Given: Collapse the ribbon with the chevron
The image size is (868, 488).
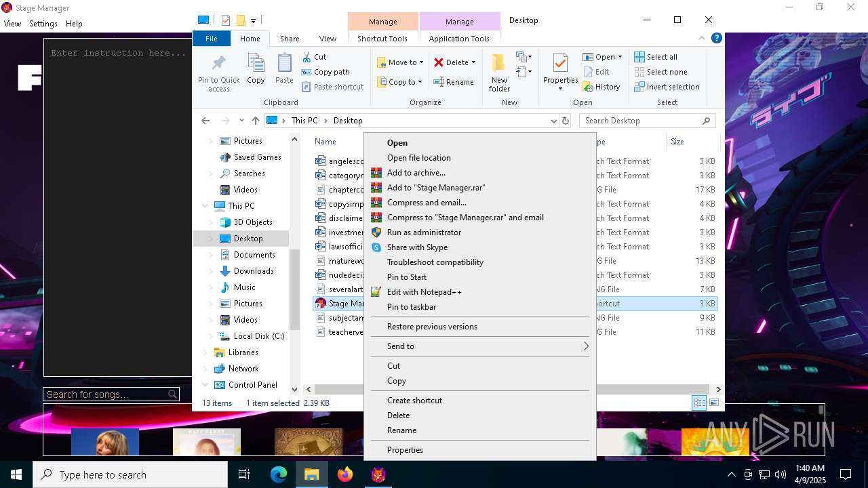Looking at the screenshot, I should pyautogui.click(x=702, y=39).
